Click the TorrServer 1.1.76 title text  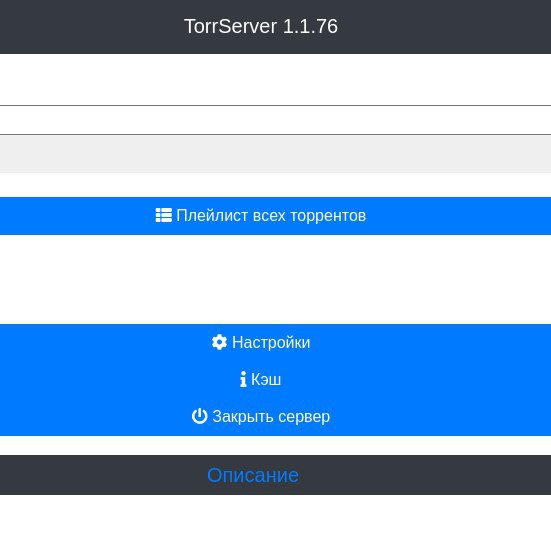click(x=261, y=26)
